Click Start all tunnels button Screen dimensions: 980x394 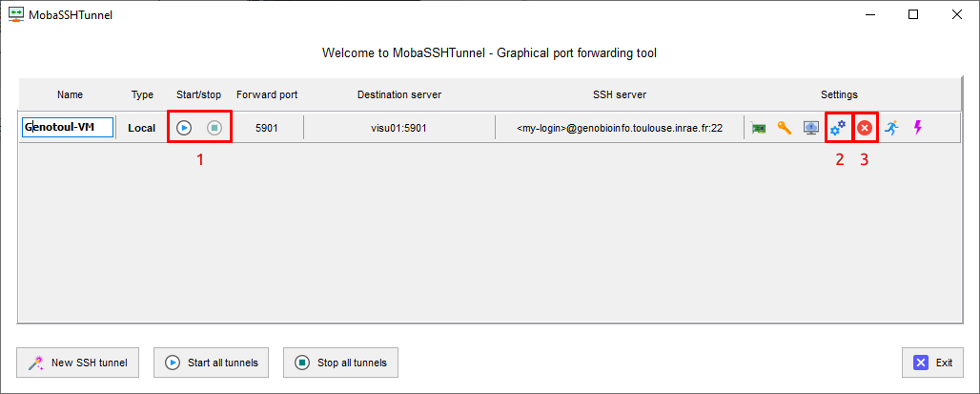(212, 363)
